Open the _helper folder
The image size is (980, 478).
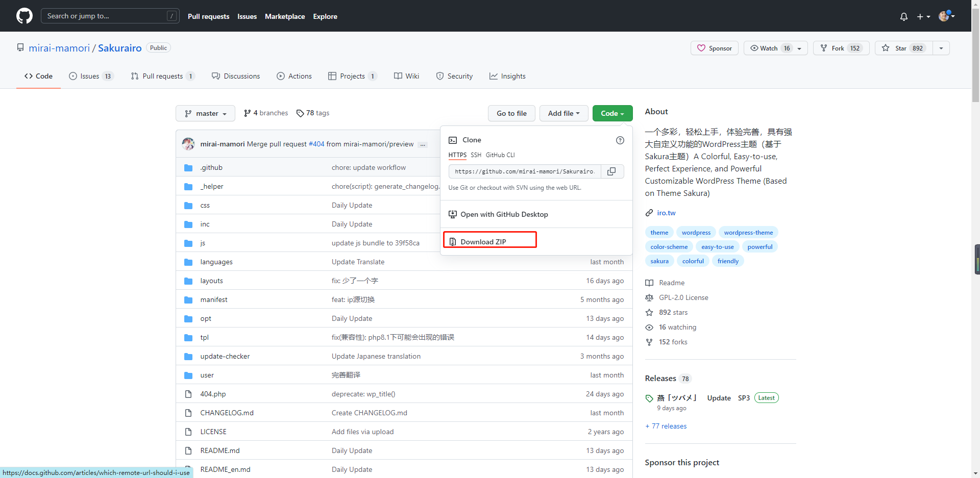pos(212,186)
